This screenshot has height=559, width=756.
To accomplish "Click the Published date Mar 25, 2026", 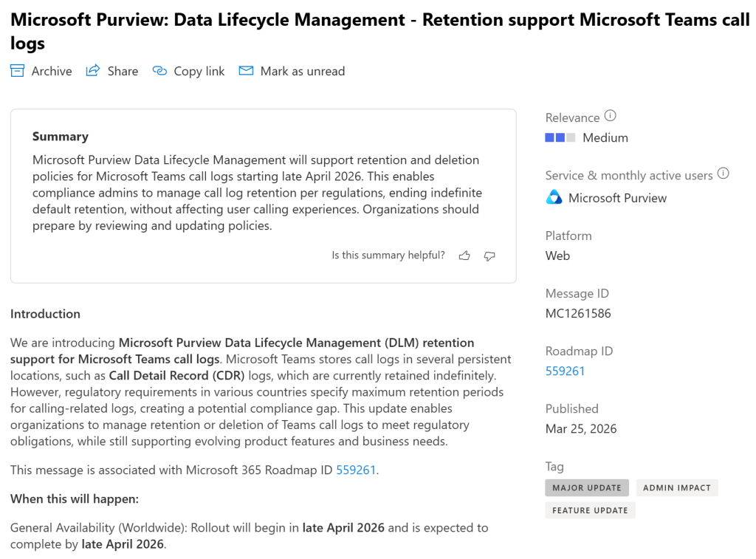I will (581, 428).
